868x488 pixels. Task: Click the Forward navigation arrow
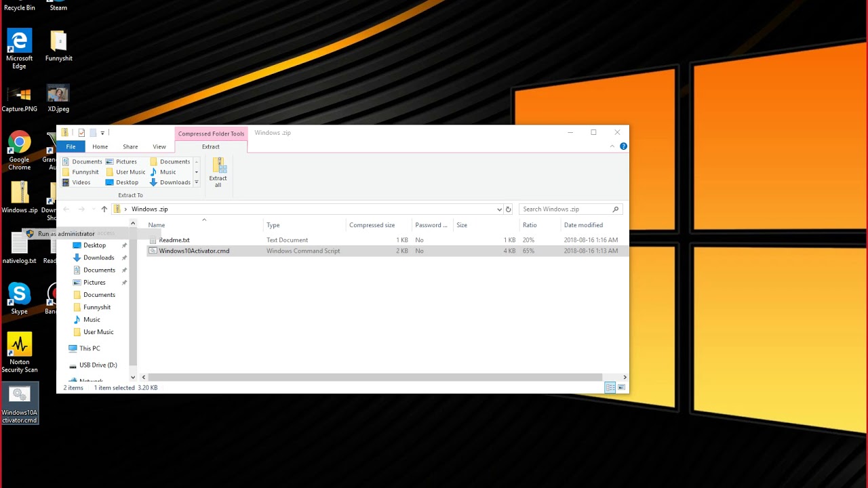pos(81,209)
